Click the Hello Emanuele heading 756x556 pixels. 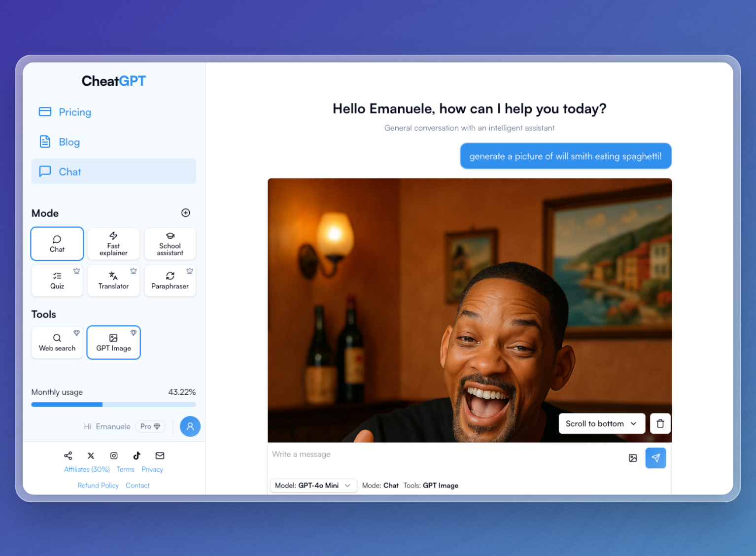click(x=469, y=109)
